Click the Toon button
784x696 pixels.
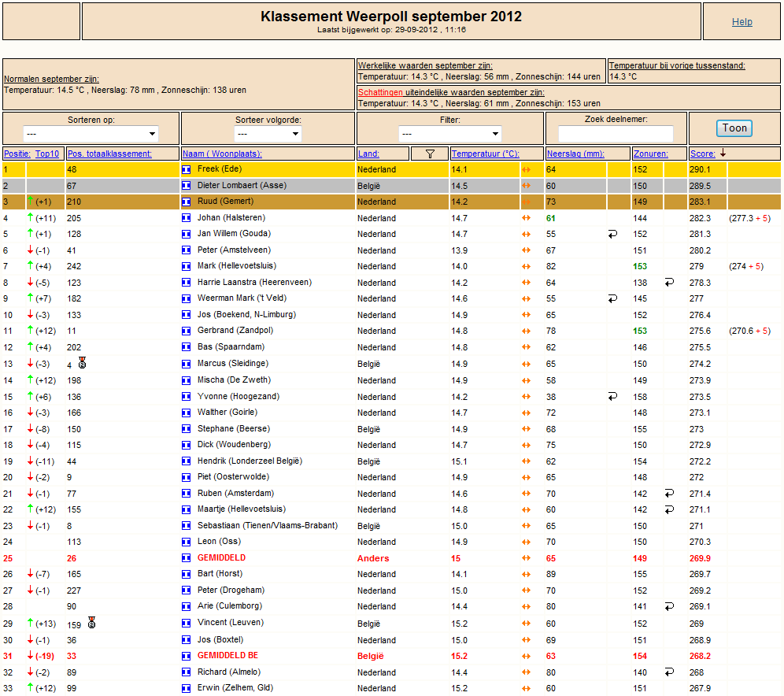pos(734,128)
